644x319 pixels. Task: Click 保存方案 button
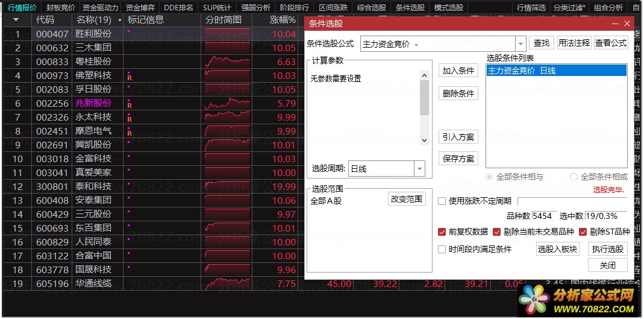tap(458, 159)
